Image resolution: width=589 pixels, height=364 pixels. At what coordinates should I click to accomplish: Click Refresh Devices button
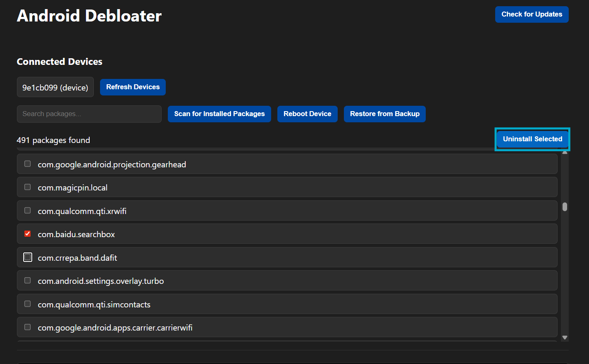tap(133, 87)
